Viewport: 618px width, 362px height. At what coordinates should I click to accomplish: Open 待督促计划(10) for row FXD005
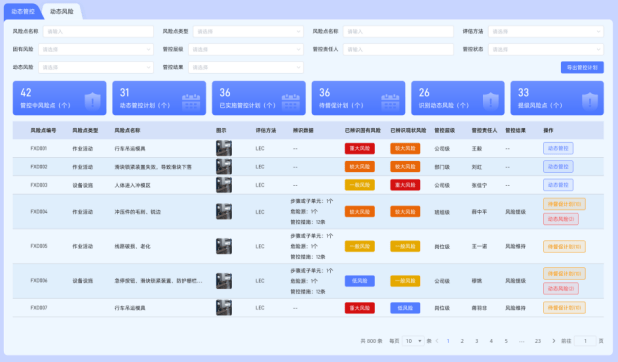click(x=564, y=246)
